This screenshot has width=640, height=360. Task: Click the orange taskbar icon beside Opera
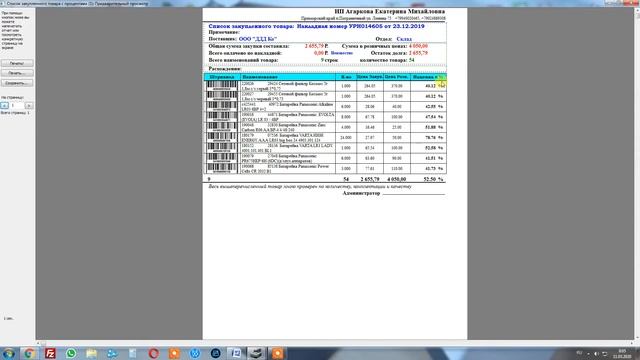174,353
